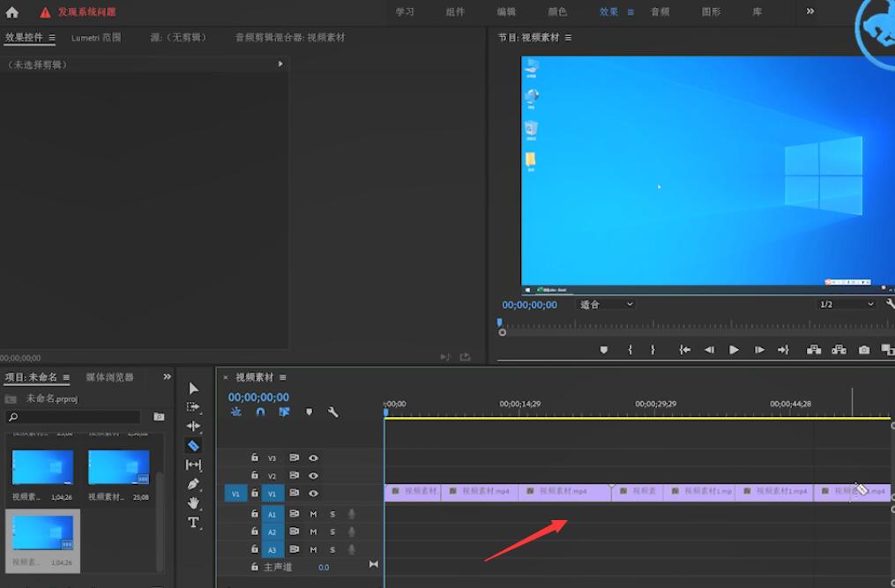Open playback resolution 1/2 dropdown
The image size is (895, 588).
[x=846, y=304]
